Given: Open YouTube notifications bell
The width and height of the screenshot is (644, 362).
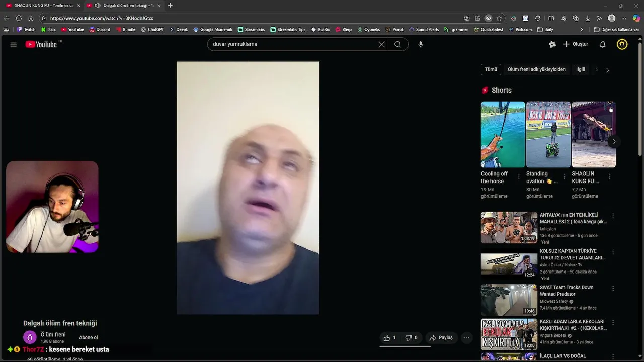Looking at the screenshot, I should coord(603,44).
